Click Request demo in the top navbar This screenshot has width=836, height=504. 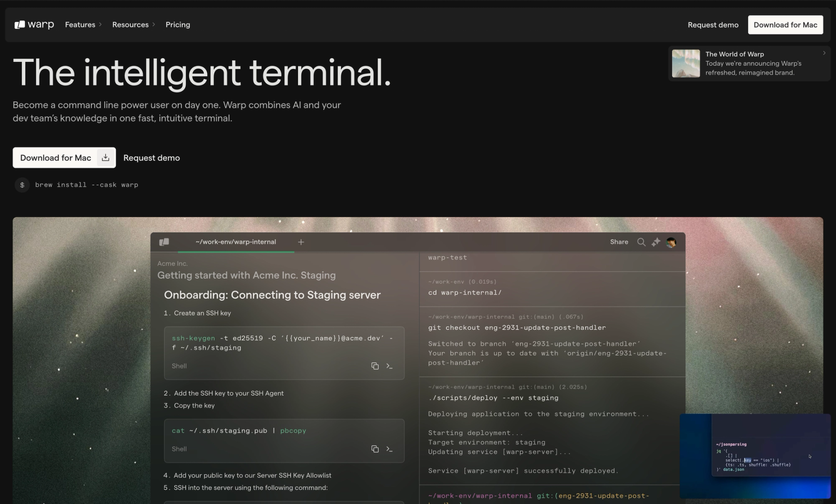coord(713,25)
